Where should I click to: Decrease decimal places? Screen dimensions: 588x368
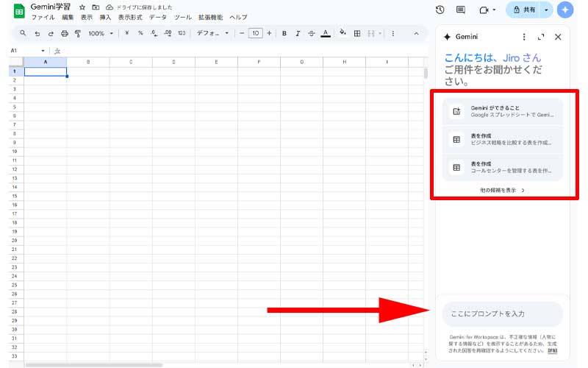point(154,33)
